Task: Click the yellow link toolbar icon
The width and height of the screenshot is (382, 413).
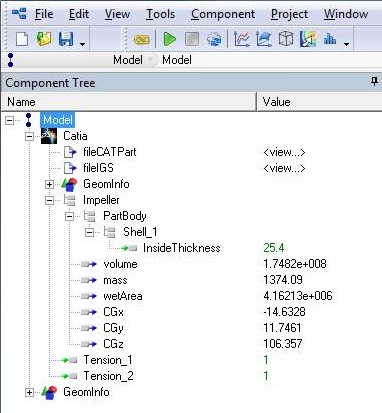Action: coord(142,40)
